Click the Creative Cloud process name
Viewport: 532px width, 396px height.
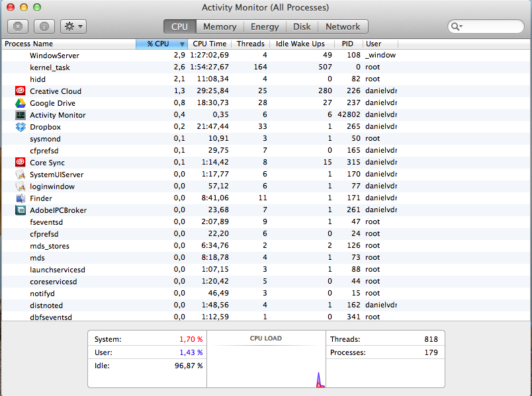[x=56, y=91]
